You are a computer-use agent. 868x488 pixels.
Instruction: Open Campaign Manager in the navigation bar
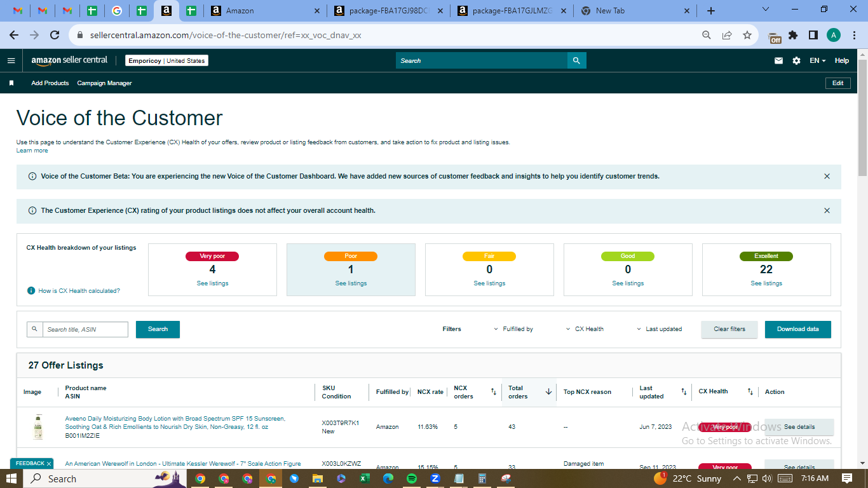(x=105, y=83)
